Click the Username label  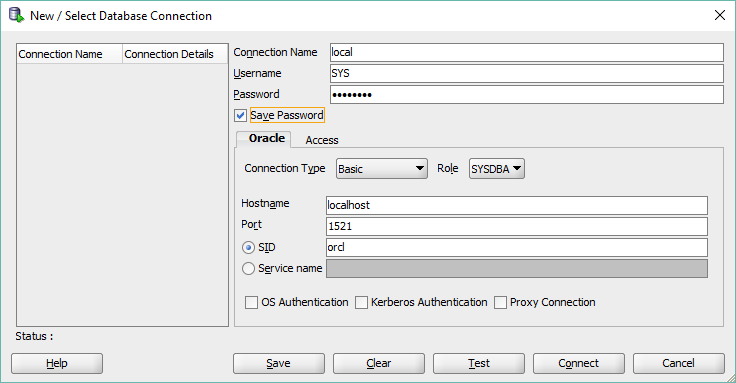click(x=257, y=74)
